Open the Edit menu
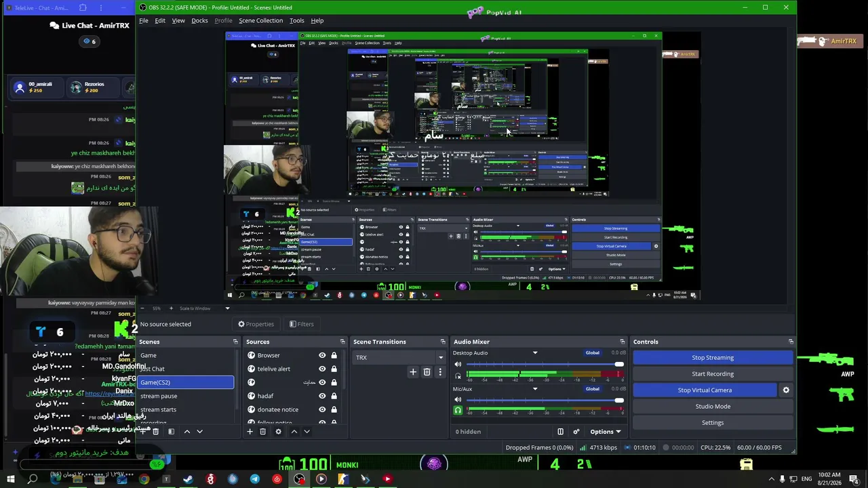868x488 pixels. tap(160, 20)
